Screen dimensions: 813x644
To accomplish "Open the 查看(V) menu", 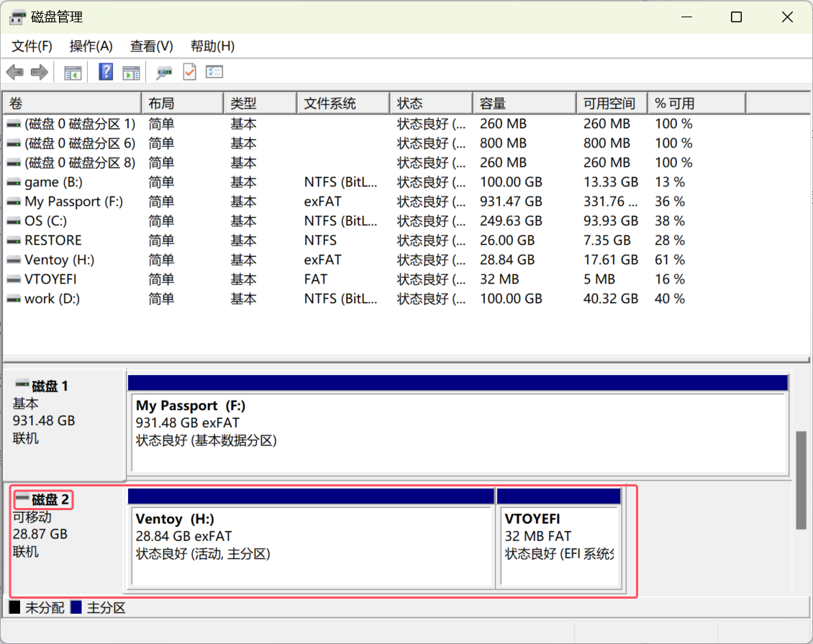I will [x=151, y=46].
